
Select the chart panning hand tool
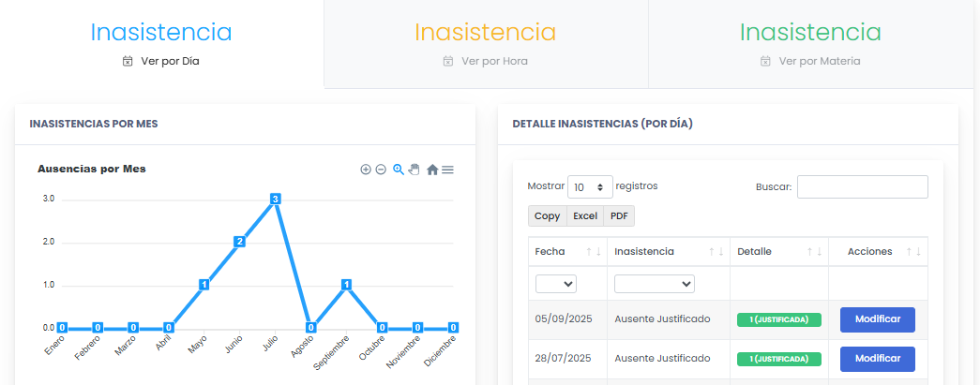(x=414, y=170)
